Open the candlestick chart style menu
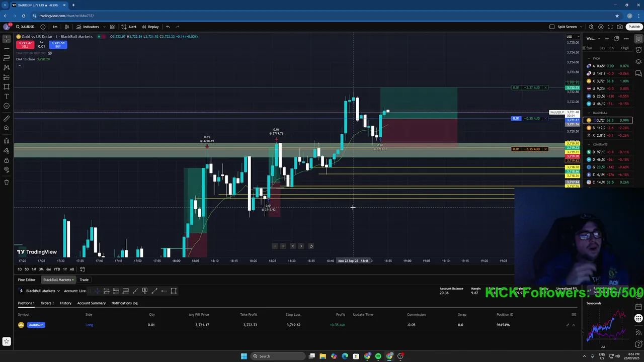The height and width of the screenshot is (362, 644). coord(67,27)
